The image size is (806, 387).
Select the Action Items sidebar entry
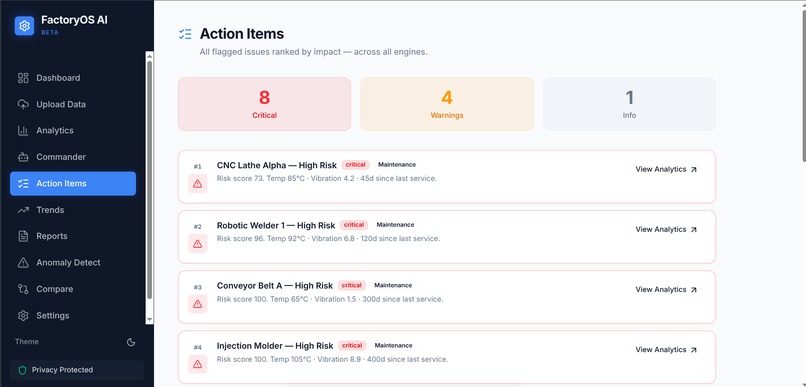[x=73, y=183]
